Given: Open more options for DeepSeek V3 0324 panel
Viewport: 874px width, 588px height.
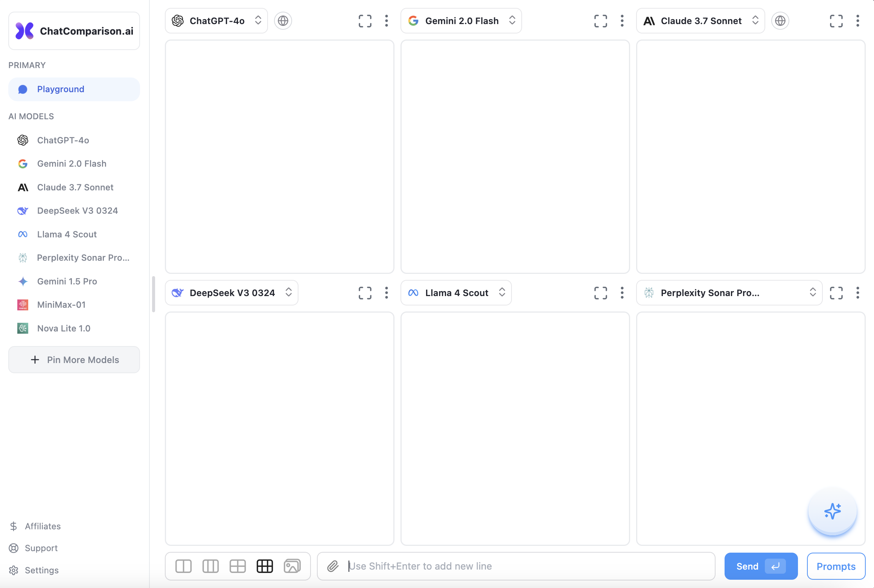Looking at the screenshot, I should click(x=387, y=293).
